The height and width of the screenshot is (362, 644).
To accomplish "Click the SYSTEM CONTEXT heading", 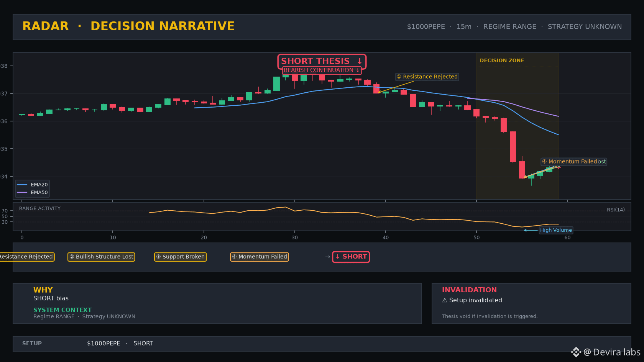I will (x=62, y=310).
